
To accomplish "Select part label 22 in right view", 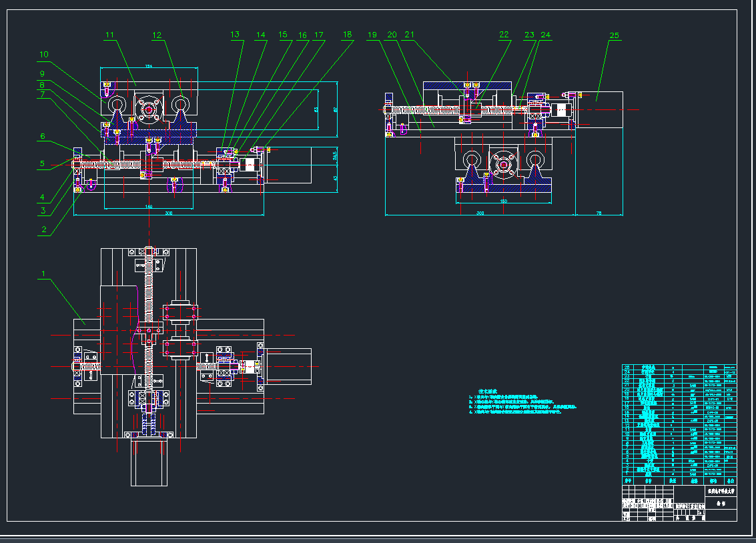I will [504, 35].
